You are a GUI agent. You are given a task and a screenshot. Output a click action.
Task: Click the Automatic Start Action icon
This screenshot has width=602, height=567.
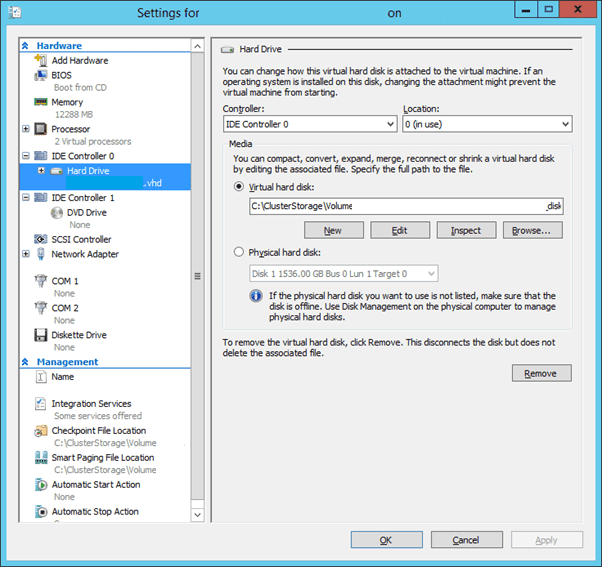40,484
